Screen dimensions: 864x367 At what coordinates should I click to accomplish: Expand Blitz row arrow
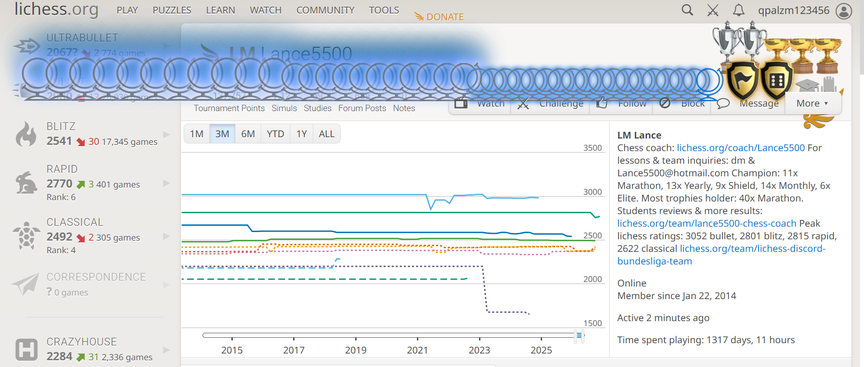pos(166,134)
